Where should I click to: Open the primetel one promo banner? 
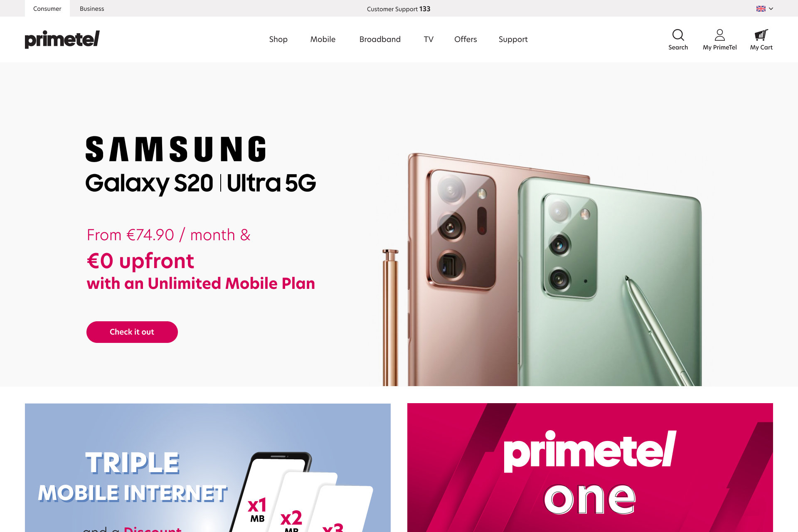(590, 468)
